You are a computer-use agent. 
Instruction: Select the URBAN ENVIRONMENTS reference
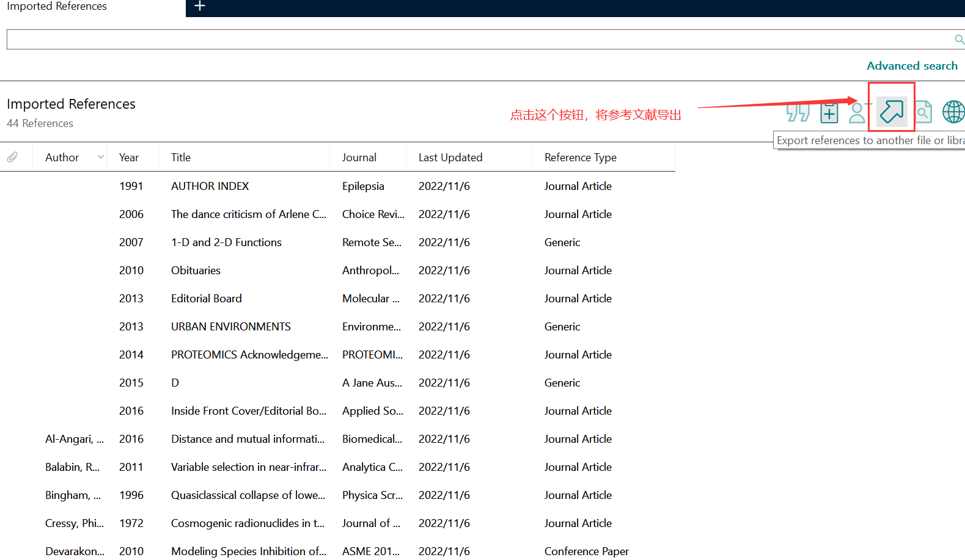(x=231, y=327)
